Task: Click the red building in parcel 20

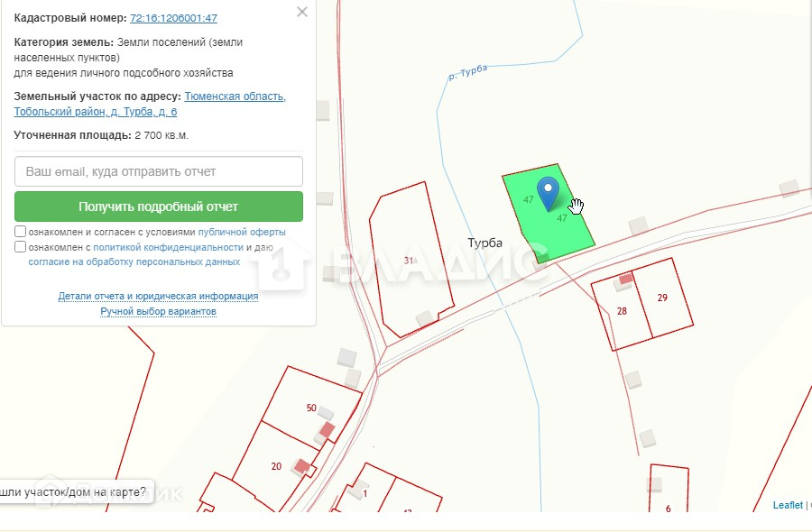Action: click(304, 466)
